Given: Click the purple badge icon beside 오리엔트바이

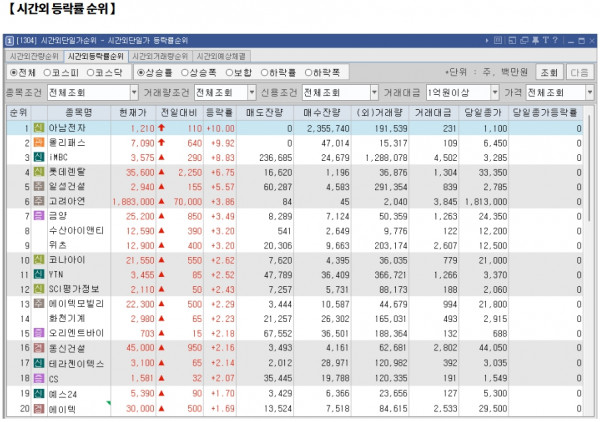Looking at the screenshot, I should click(39, 333).
